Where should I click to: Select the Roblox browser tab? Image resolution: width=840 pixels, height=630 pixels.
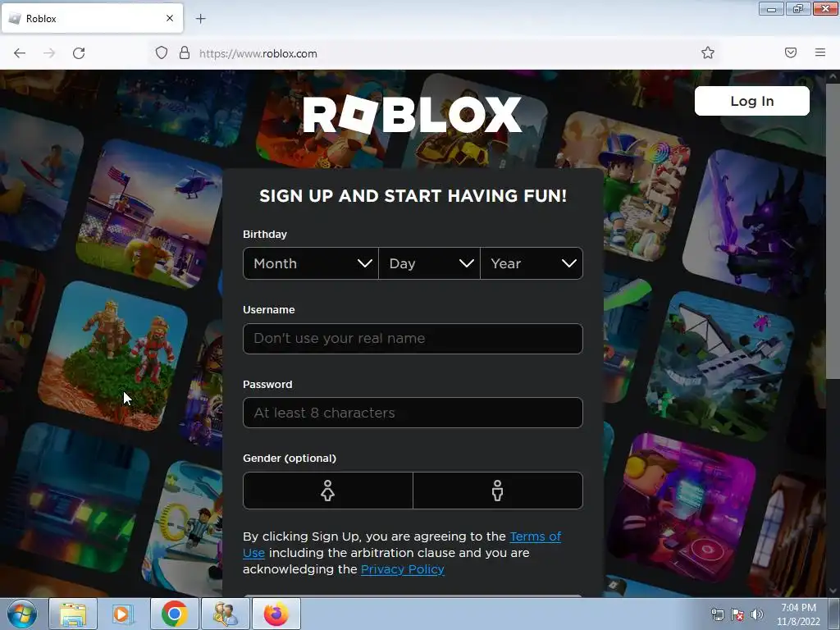(x=92, y=18)
